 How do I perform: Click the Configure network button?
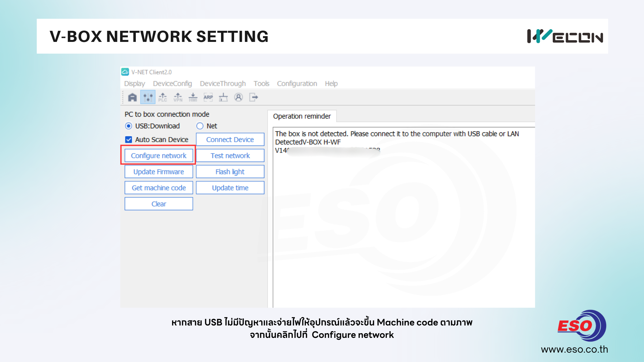(x=159, y=156)
